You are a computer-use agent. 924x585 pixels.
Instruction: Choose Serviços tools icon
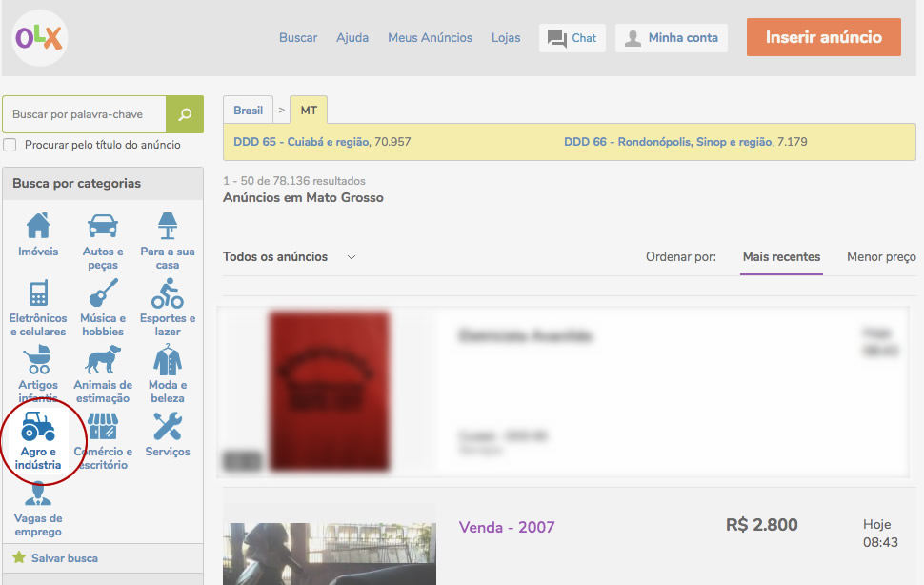pyautogui.click(x=168, y=426)
